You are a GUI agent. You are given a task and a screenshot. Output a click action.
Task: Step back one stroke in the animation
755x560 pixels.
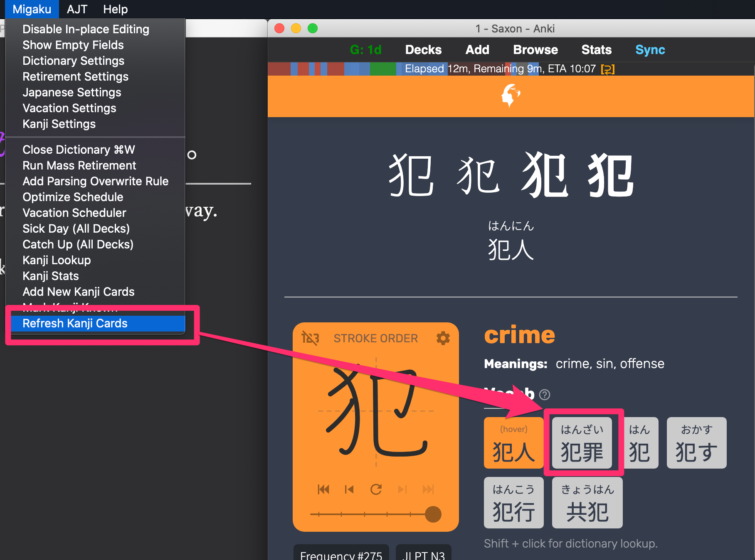[x=350, y=489]
